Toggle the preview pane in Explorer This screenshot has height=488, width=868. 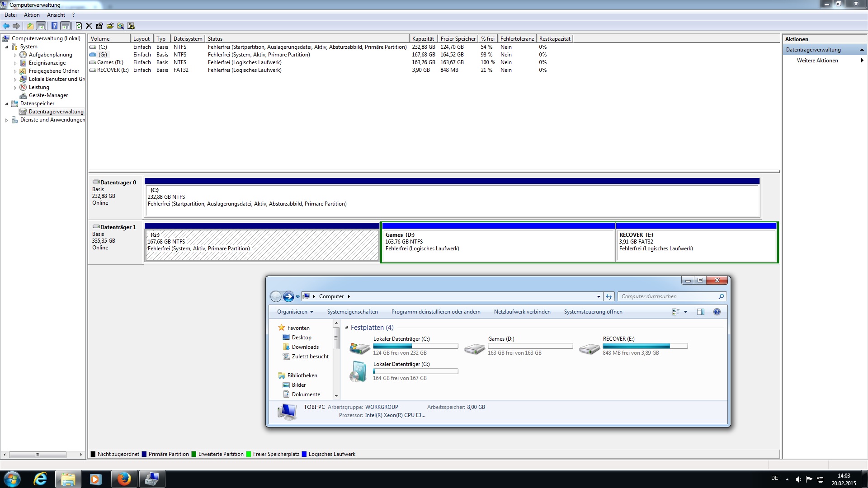(x=700, y=312)
